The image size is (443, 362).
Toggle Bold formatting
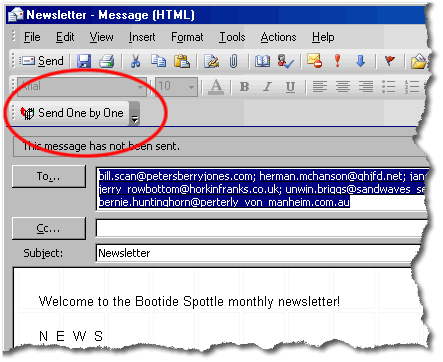244,87
